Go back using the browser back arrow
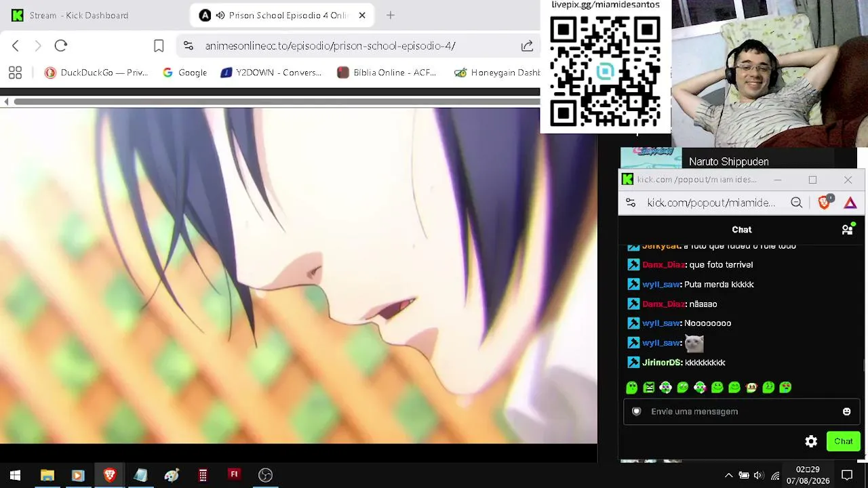Screen dimensions: 868x488 [16, 45]
